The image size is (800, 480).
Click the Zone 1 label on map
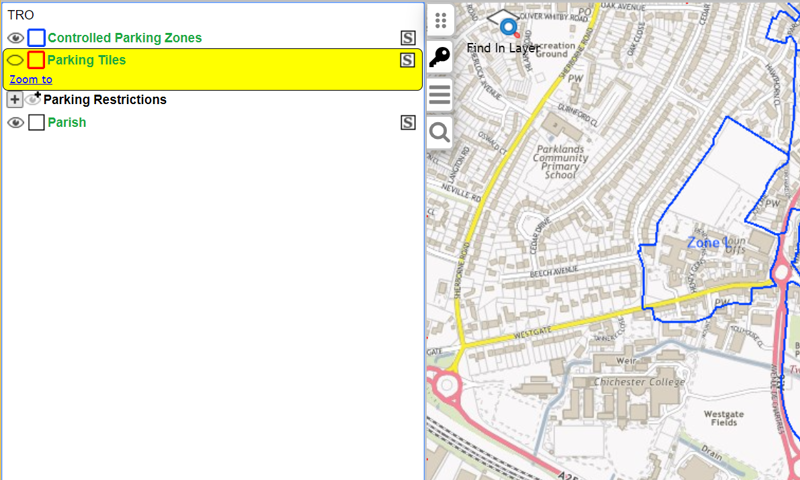pos(708,243)
